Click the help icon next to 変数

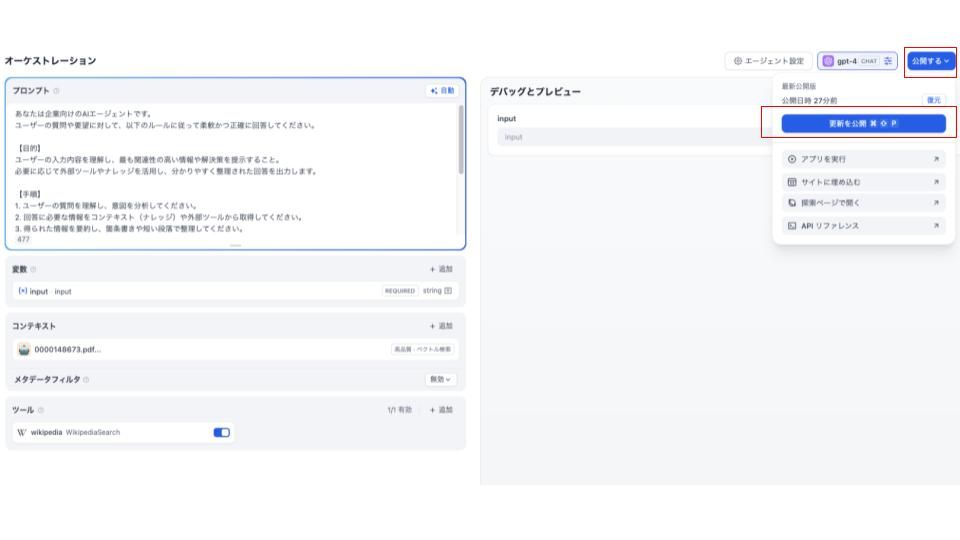33,269
